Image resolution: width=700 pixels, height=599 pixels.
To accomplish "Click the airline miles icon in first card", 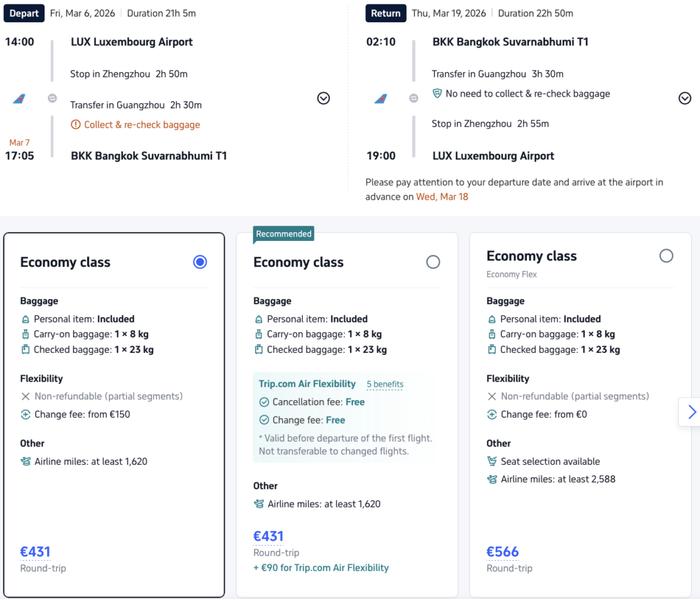I will coord(25,462).
